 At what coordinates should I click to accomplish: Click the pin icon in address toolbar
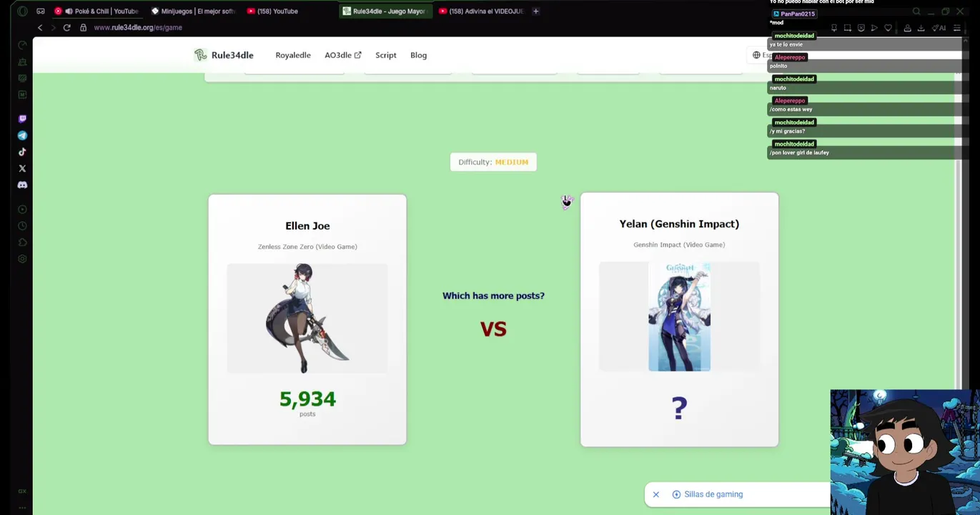(834, 28)
